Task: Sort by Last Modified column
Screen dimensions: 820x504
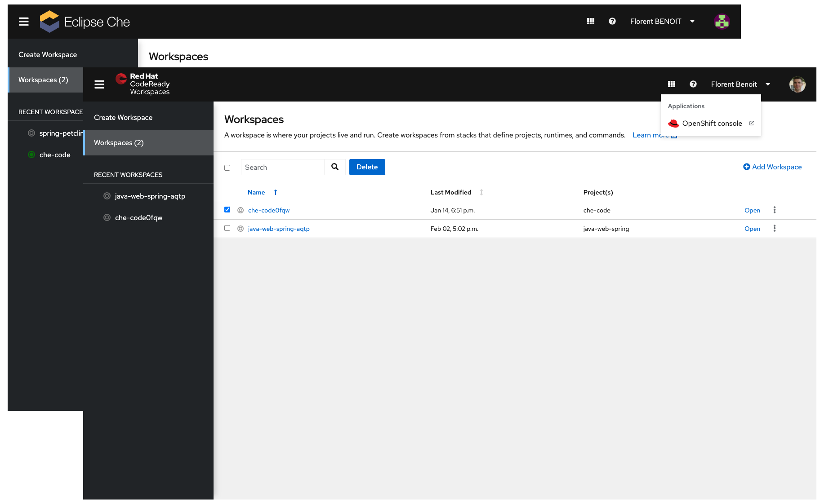Action: (451, 192)
